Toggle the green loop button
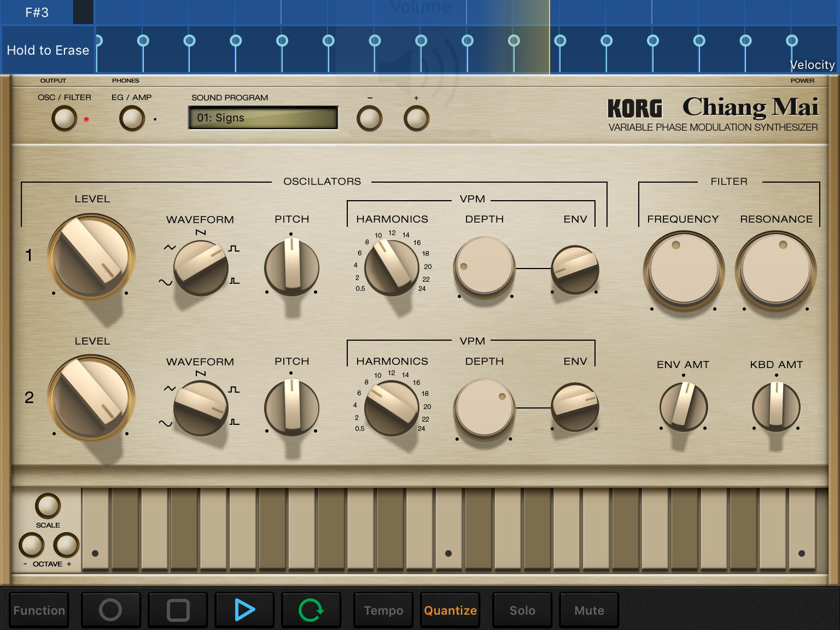840x630 pixels. (x=311, y=610)
